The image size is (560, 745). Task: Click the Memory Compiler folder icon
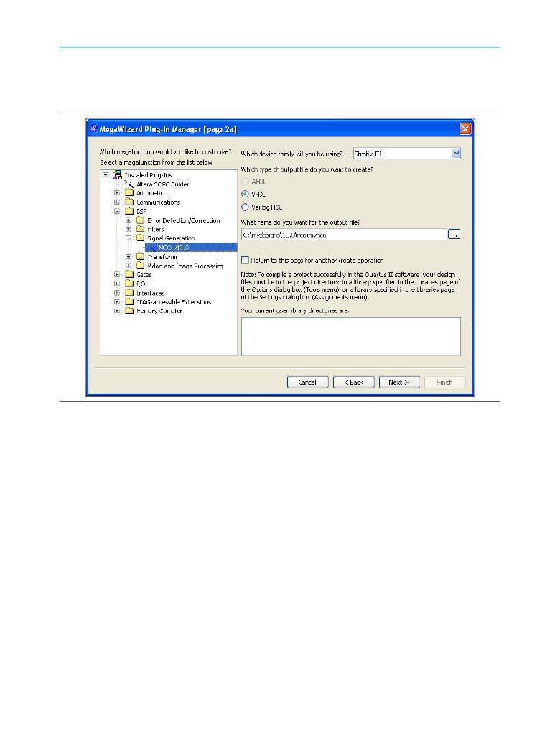click(129, 310)
